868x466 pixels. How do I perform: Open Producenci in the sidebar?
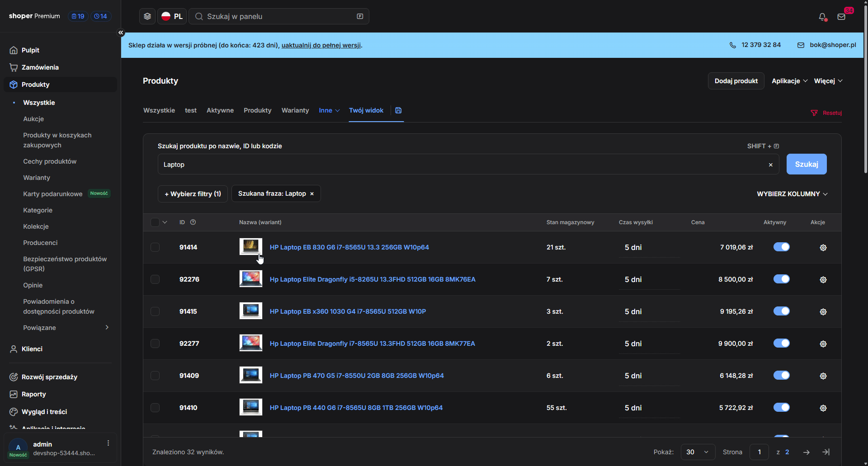click(40, 243)
